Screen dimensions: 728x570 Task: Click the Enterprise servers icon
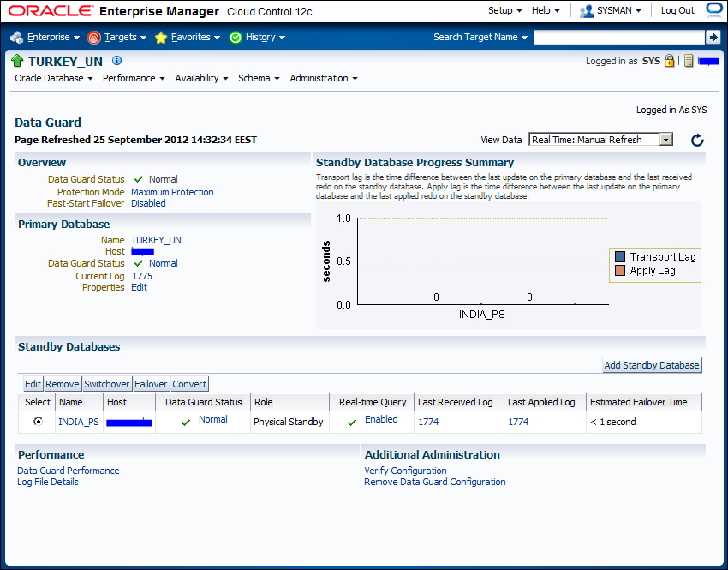pos(16,37)
